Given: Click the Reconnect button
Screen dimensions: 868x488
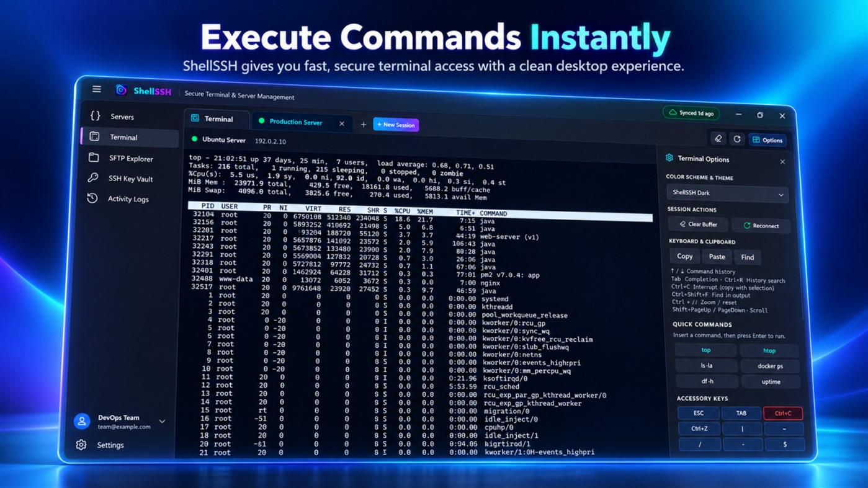Looking at the screenshot, I should click(x=761, y=226).
